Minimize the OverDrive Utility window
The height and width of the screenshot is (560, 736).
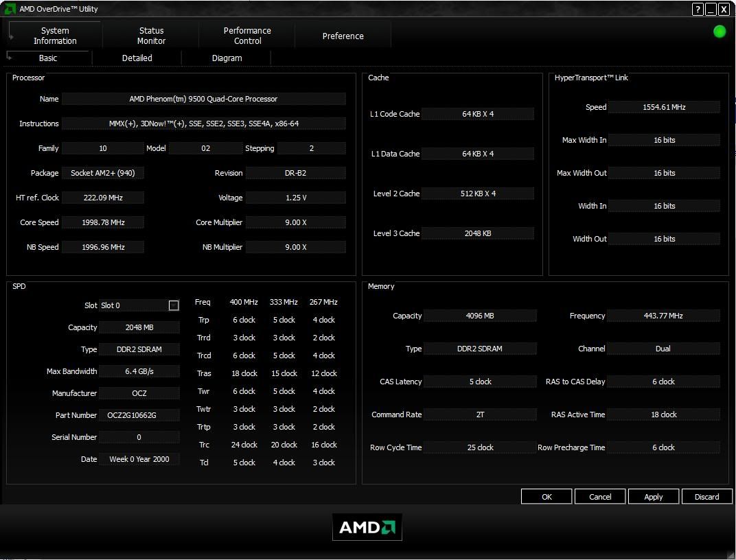711,9
